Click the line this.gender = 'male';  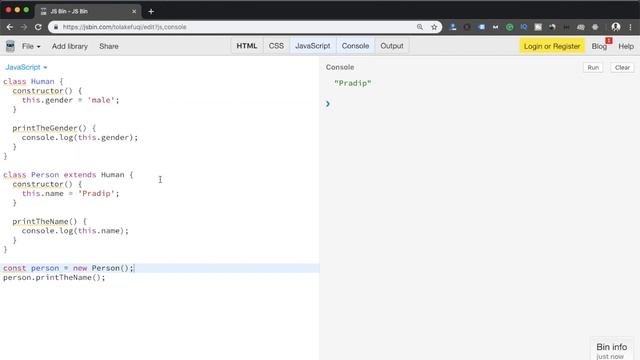pyautogui.click(x=71, y=100)
